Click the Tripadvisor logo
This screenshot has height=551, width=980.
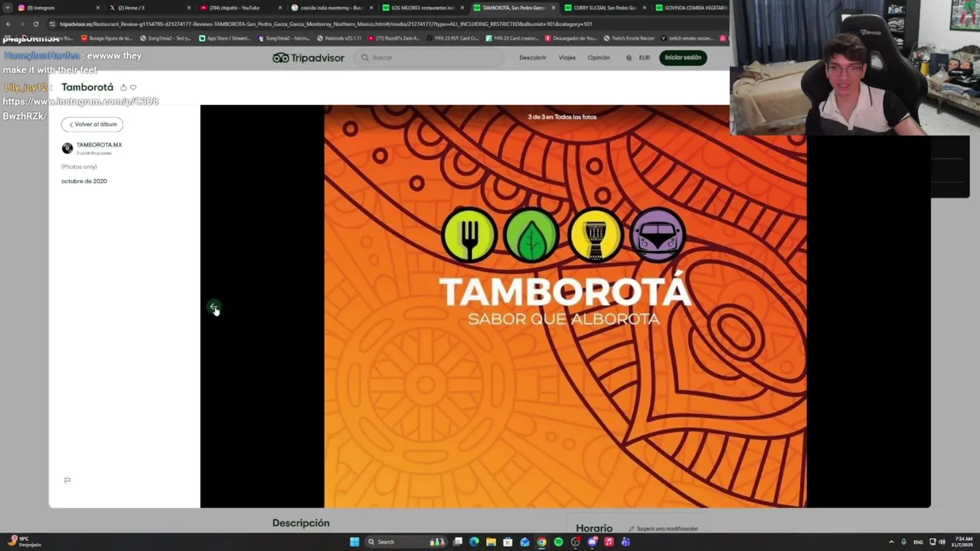pyautogui.click(x=309, y=57)
